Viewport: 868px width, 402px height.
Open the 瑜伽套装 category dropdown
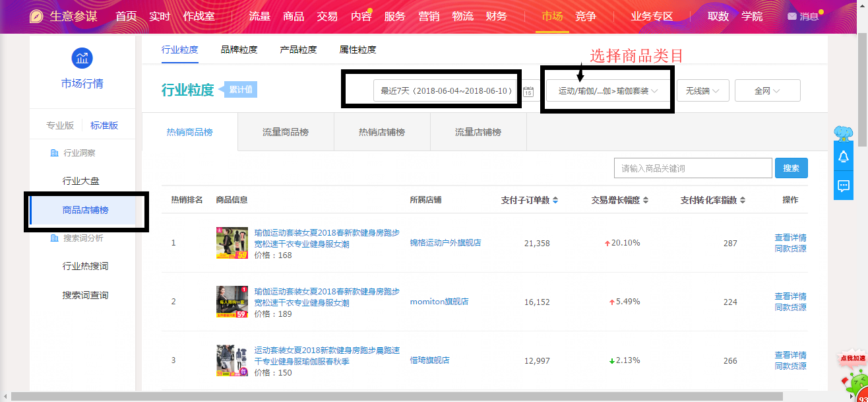607,91
